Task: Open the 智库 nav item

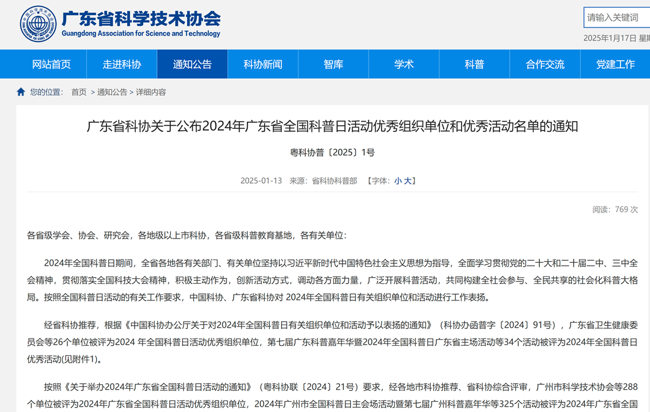Action: click(333, 64)
